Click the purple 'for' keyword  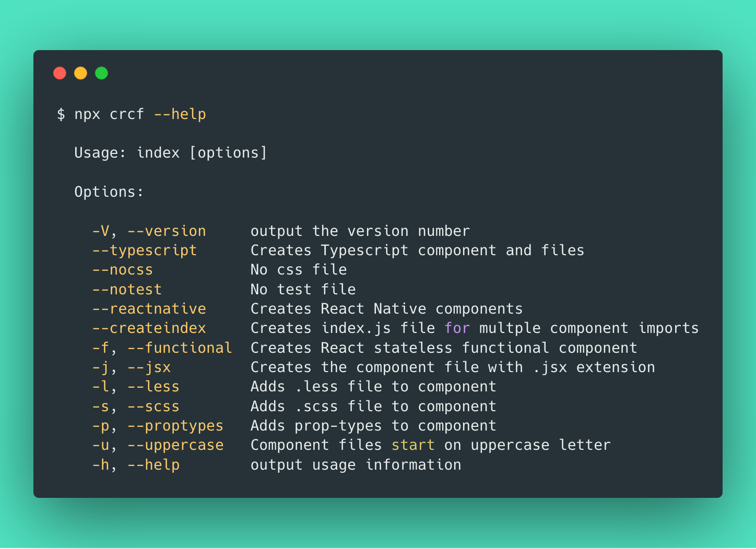point(457,328)
